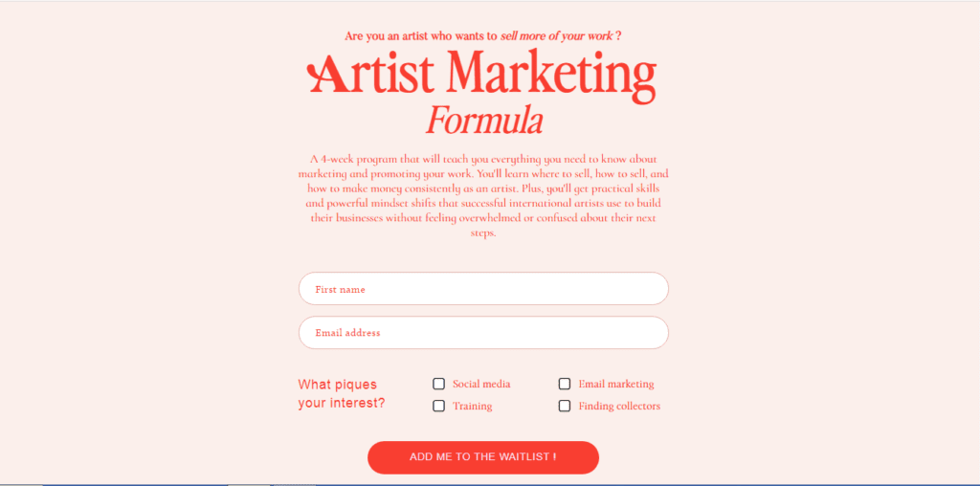Tick the Training checkbox
Viewport: 980px width, 486px height.
[x=438, y=406]
